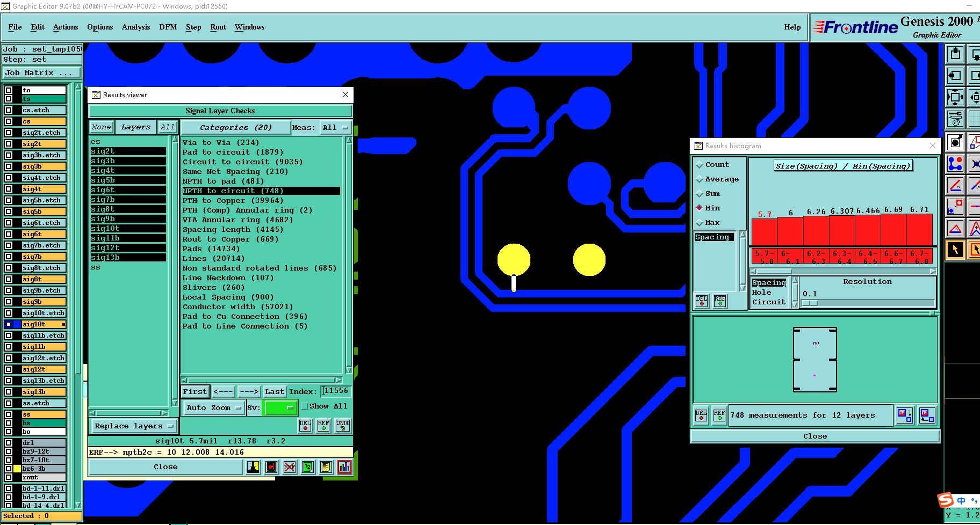
Task: Select the pad-to-pad squares measure tool
Action: click(955, 207)
